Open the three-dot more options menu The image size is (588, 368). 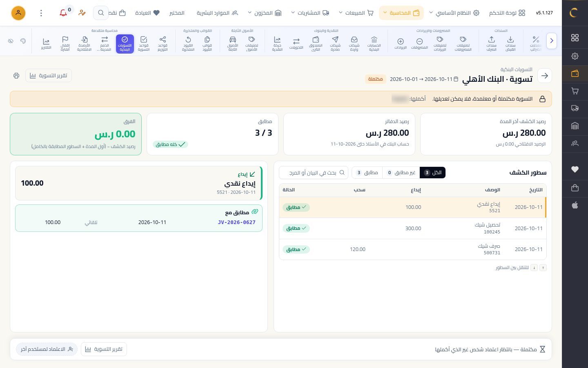point(41,13)
